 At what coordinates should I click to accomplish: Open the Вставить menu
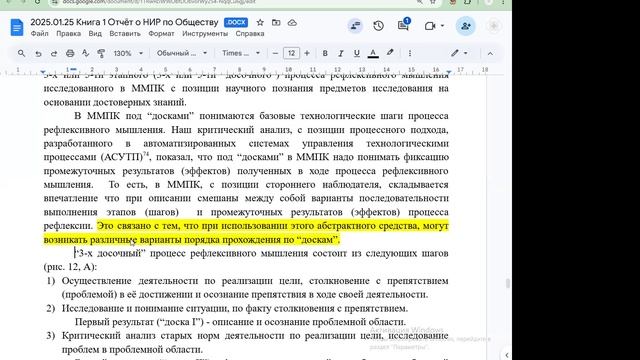125,33
